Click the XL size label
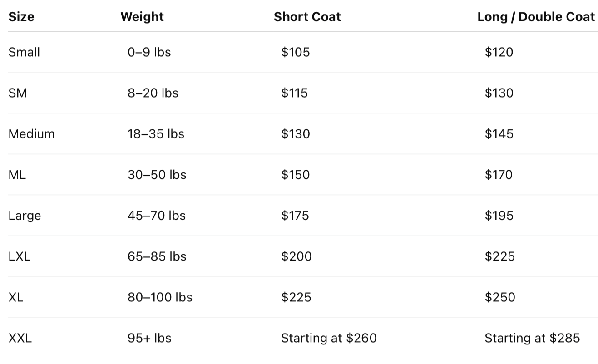 16,297
